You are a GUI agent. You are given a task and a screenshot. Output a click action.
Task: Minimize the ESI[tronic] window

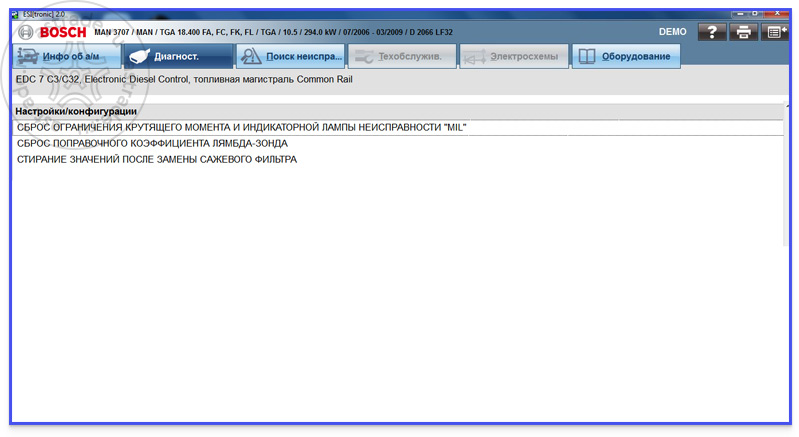tap(740, 14)
